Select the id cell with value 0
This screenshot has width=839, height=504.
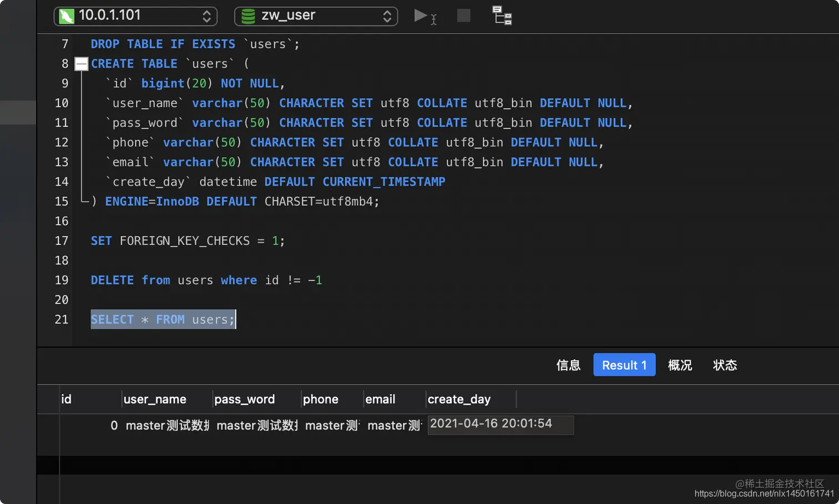(91, 425)
